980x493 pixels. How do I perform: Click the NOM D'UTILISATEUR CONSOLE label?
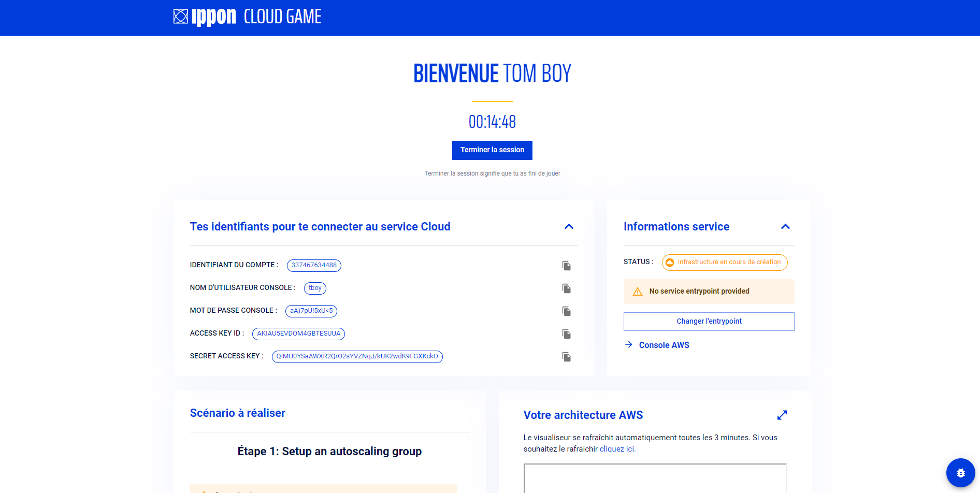click(x=243, y=287)
